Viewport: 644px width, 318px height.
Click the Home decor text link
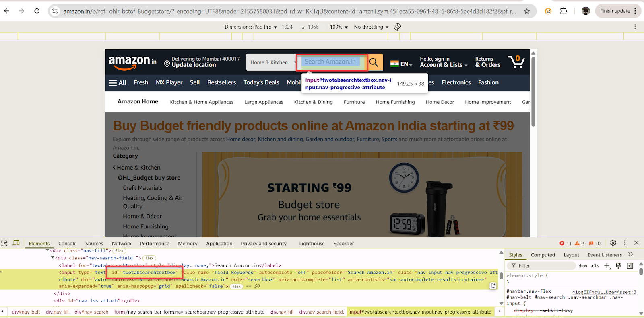[241, 139]
